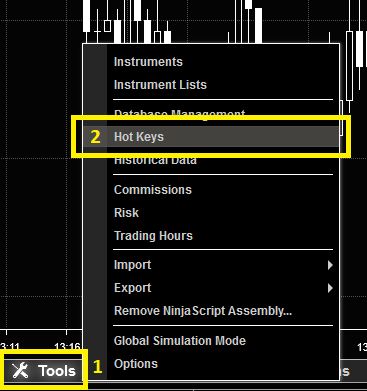Click the Tools button in the bottom bar
The height and width of the screenshot is (391, 367).
[x=44, y=371]
